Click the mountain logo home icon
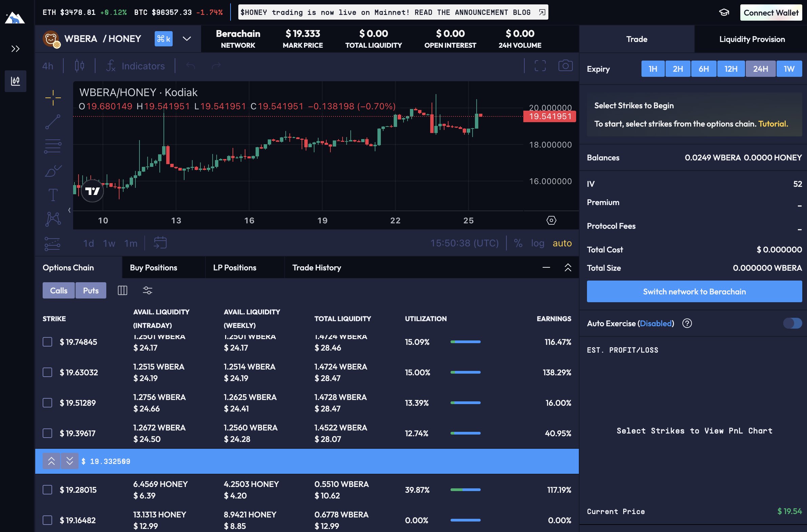The image size is (807, 532). [15, 18]
